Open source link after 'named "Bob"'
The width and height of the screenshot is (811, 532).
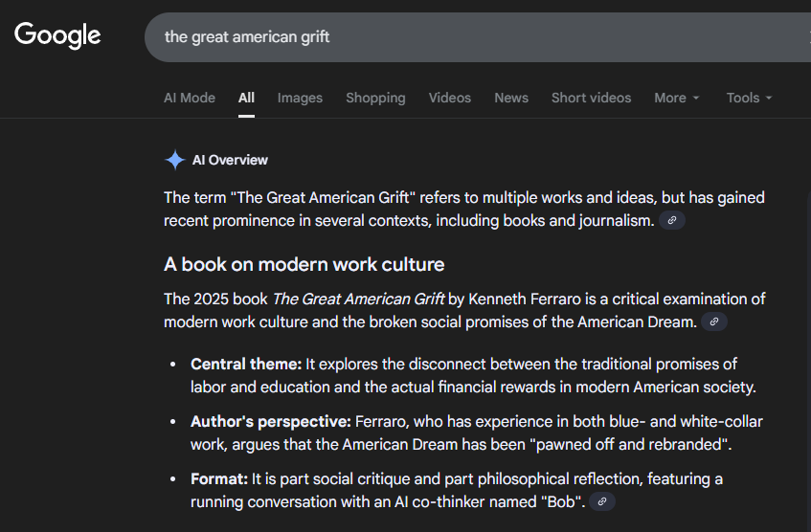[x=602, y=501]
